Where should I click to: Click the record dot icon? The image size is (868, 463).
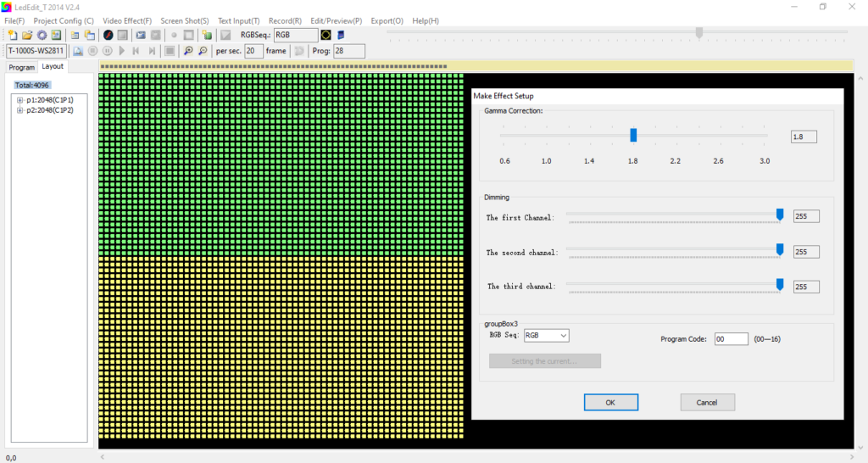174,35
